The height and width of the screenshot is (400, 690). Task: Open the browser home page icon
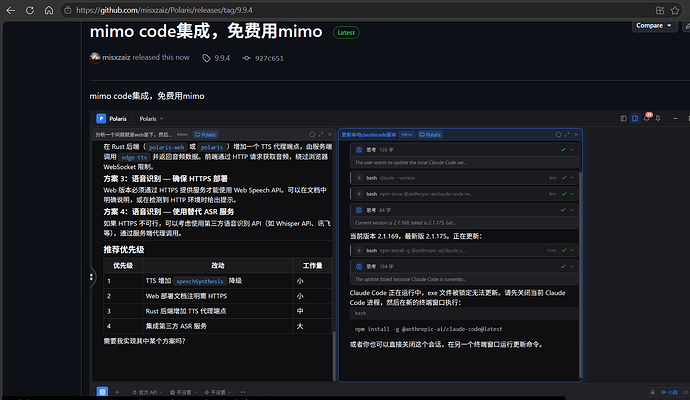click(x=49, y=10)
